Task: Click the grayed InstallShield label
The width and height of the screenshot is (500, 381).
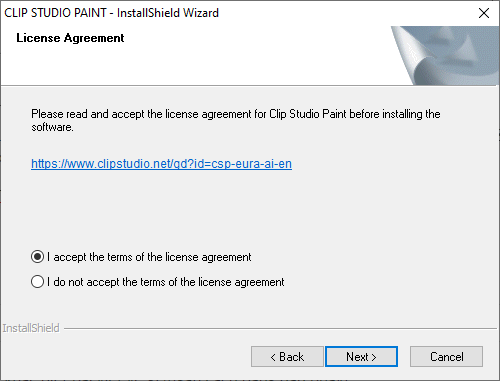Action: point(31,328)
